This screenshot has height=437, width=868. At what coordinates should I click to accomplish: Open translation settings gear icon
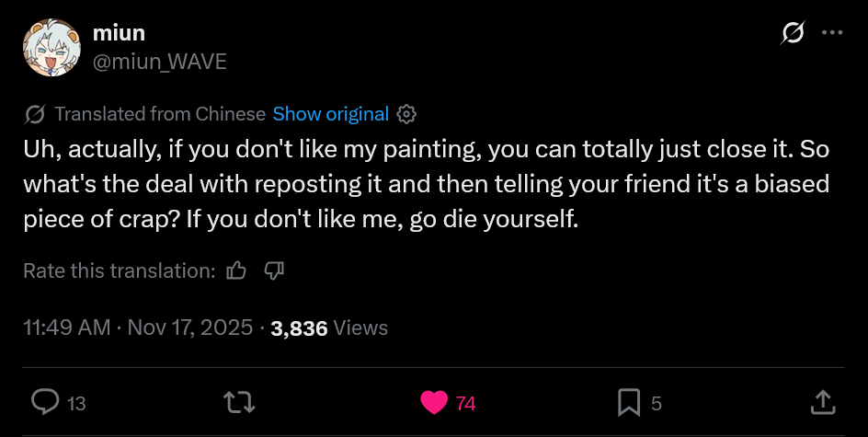tap(407, 114)
